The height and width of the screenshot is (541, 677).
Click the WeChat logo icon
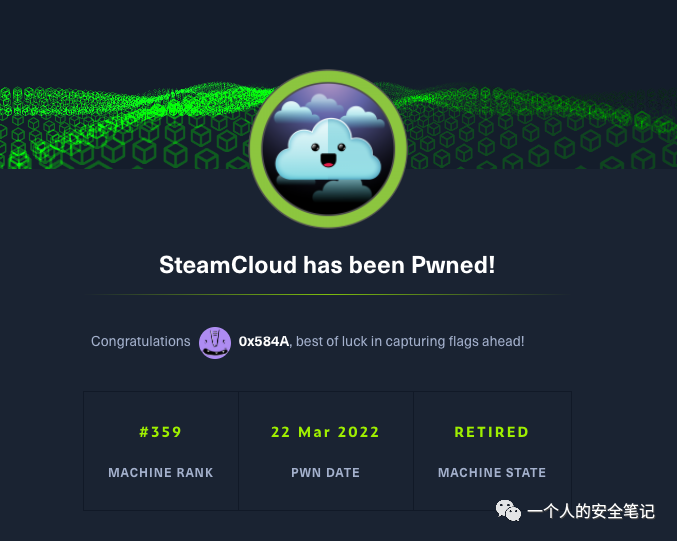(x=508, y=511)
